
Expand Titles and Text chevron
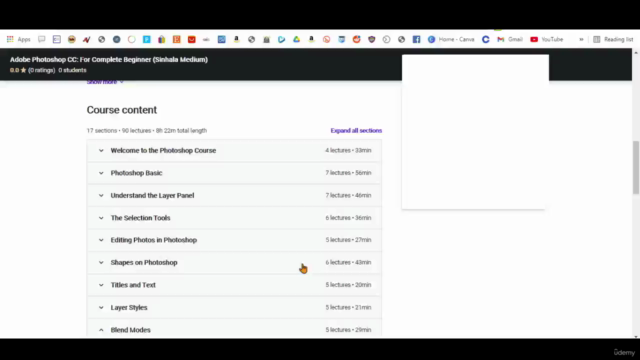click(x=101, y=285)
